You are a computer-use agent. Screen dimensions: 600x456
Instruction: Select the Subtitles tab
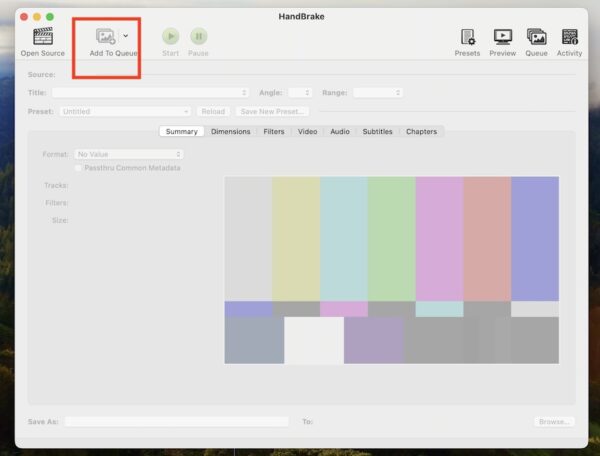coord(377,131)
